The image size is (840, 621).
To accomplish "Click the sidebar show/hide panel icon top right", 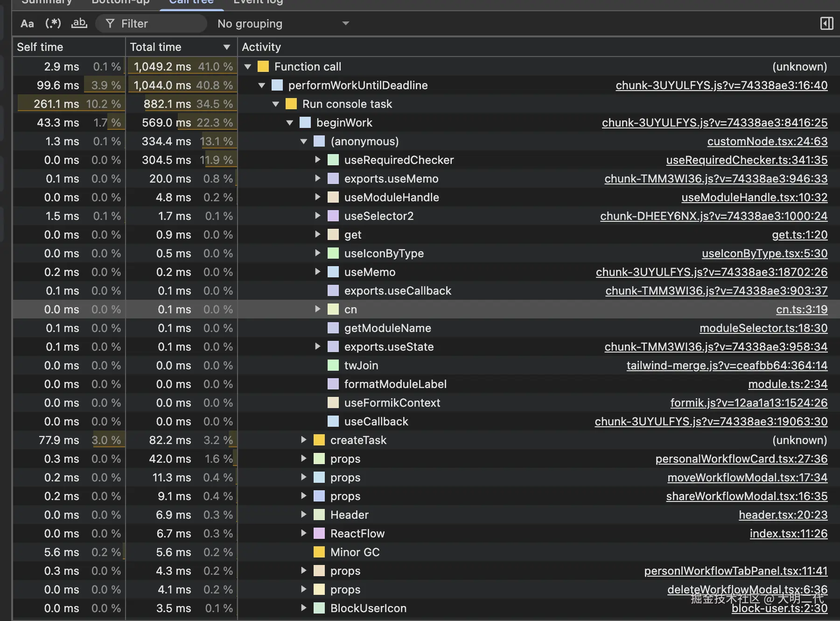I will coord(827,23).
